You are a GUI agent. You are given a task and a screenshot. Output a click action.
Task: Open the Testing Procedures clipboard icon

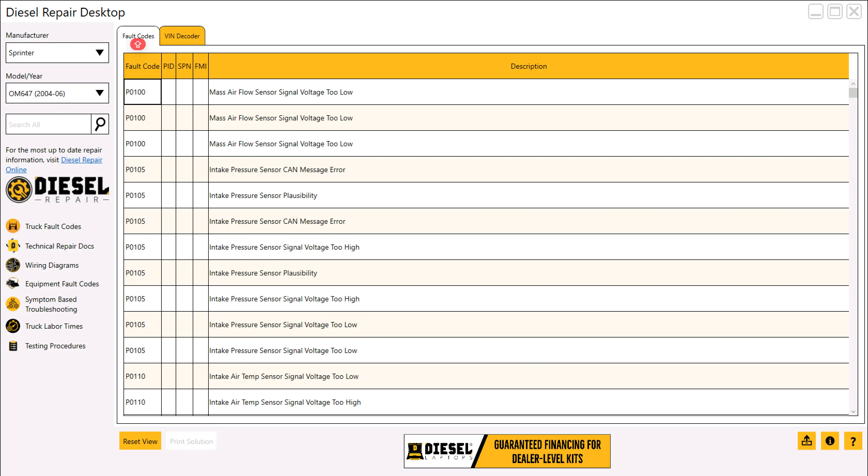[13, 346]
